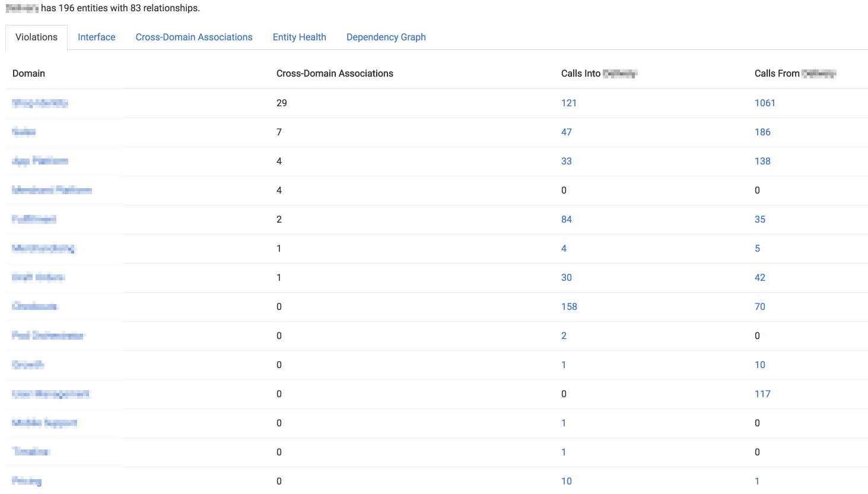Image resolution: width=868 pixels, height=494 pixels.
Task: View the 35 calls-from link
Action: point(760,219)
